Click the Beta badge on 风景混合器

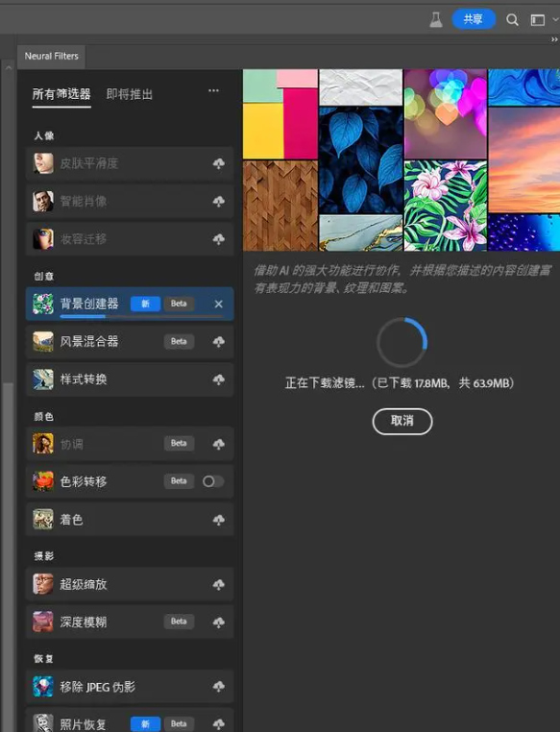pos(179,342)
